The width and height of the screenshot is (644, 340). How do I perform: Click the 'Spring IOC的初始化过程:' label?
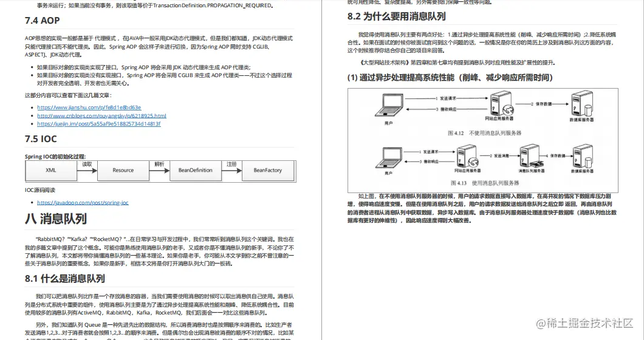pyautogui.click(x=55, y=157)
